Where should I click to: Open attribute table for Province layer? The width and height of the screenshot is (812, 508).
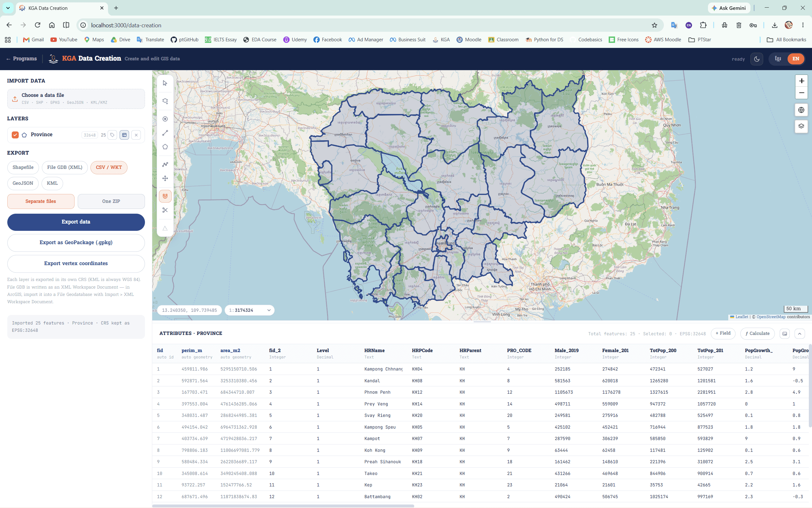click(x=124, y=135)
